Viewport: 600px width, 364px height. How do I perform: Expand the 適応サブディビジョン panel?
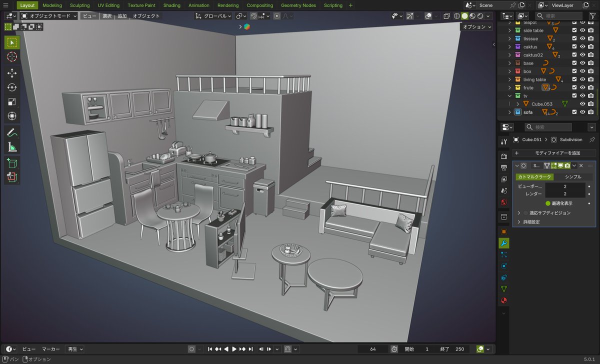[x=518, y=213]
